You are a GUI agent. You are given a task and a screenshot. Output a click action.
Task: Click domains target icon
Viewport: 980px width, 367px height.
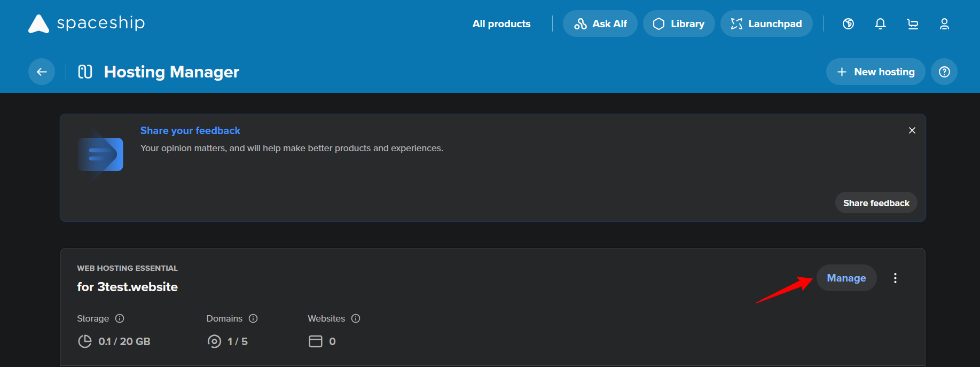click(214, 341)
